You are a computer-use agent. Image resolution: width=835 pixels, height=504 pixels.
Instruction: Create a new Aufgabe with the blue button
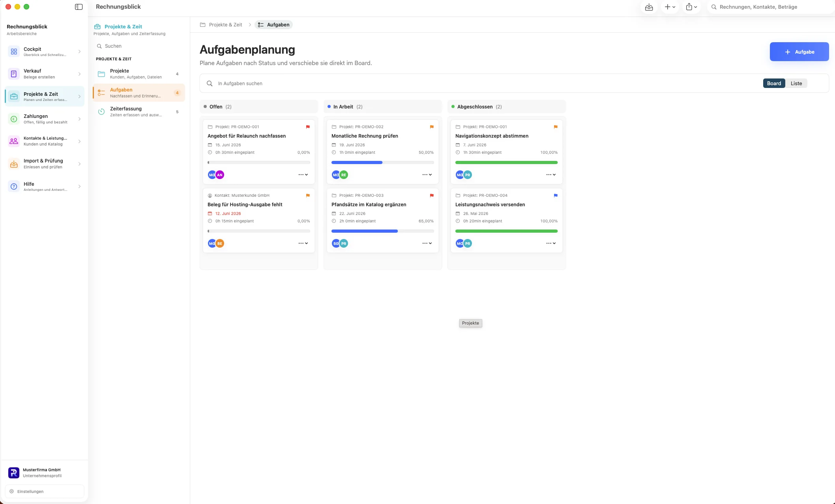point(799,52)
